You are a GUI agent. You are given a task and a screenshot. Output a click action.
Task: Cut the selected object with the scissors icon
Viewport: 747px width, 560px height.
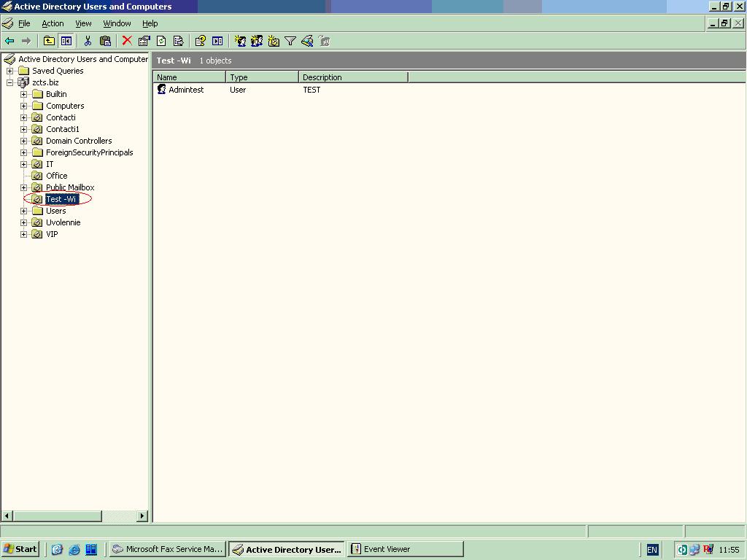pos(88,41)
